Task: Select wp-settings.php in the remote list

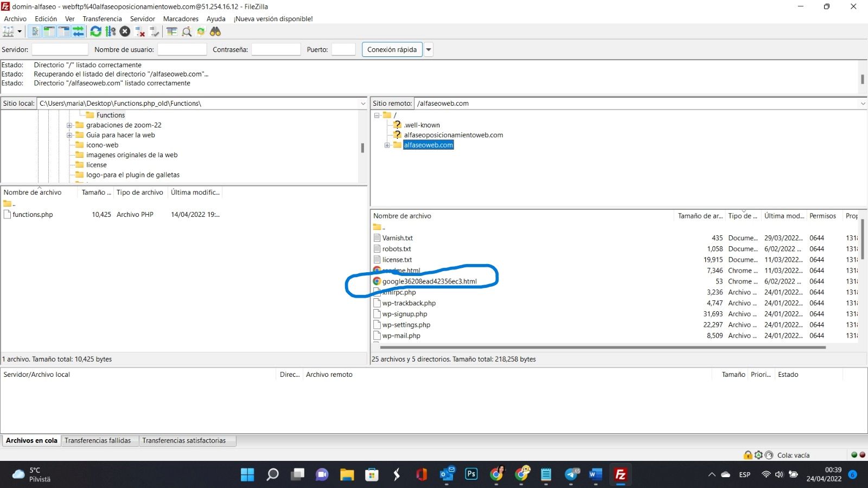Action: pyautogui.click(x=406, y=325)
